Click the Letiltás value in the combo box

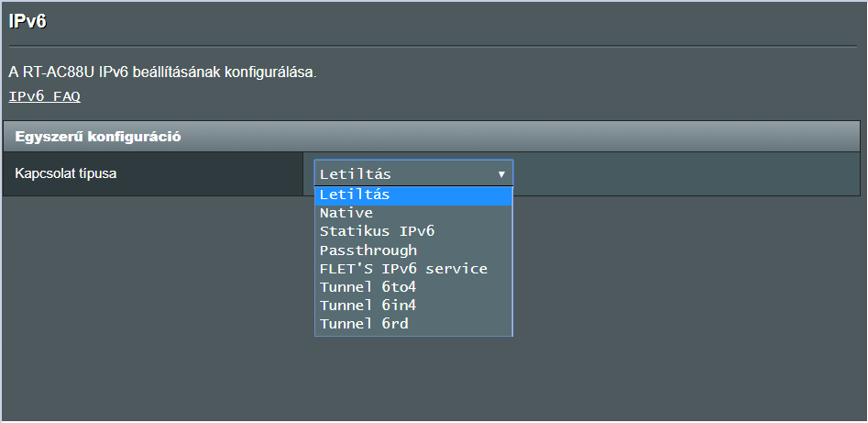(356, 173)
